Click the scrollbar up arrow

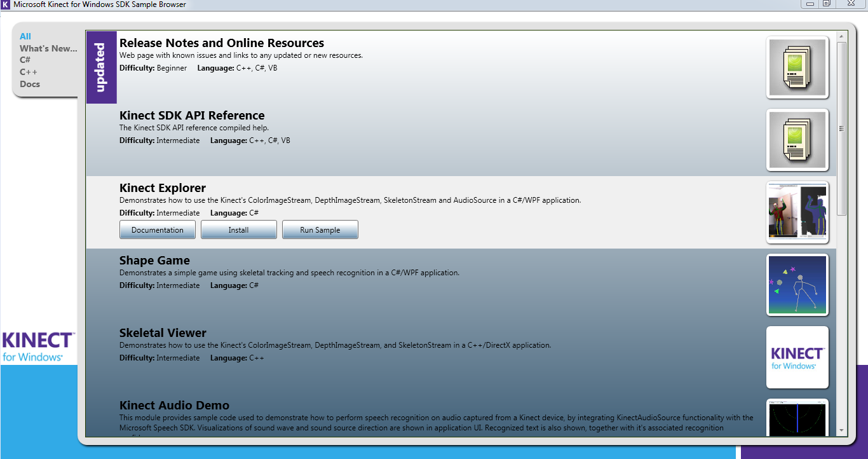pyautogui.click(x=841, y=38)
